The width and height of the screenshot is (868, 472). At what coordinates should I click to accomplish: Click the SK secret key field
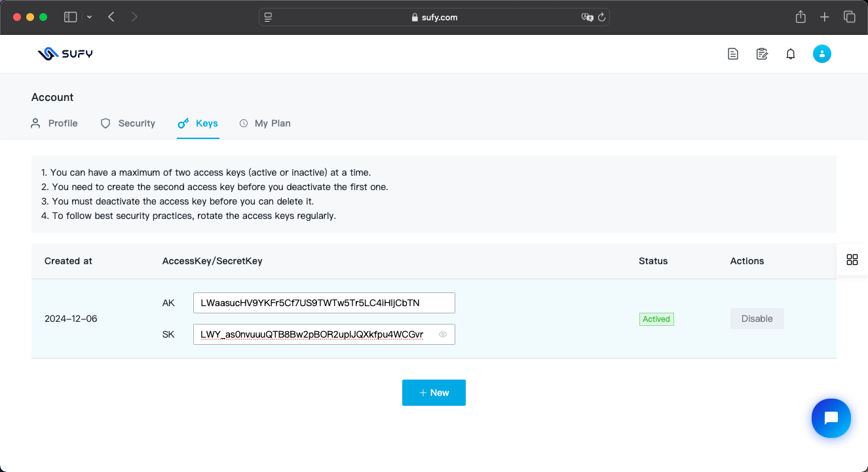click(x=324, y=334)
